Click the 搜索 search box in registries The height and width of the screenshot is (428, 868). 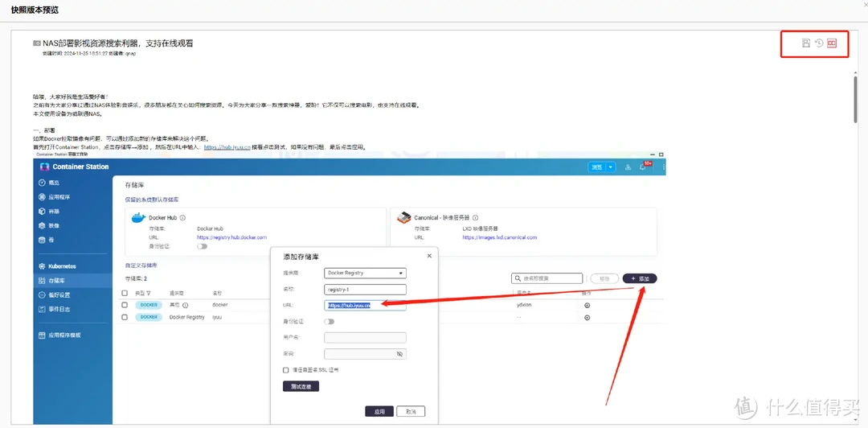pyautogui.click(x=547, y=278)
